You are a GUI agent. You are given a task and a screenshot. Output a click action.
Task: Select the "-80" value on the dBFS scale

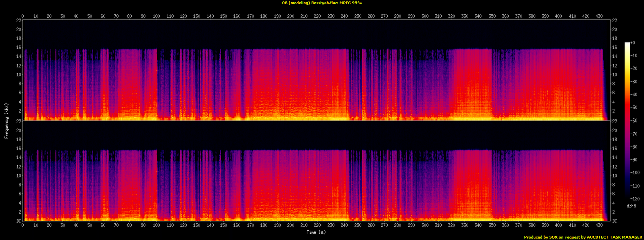point(635,147)
